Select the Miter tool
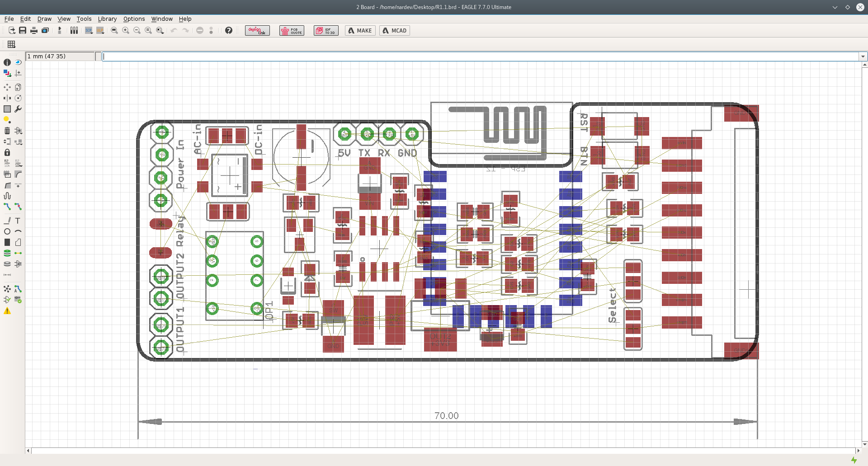 [18, 174]
